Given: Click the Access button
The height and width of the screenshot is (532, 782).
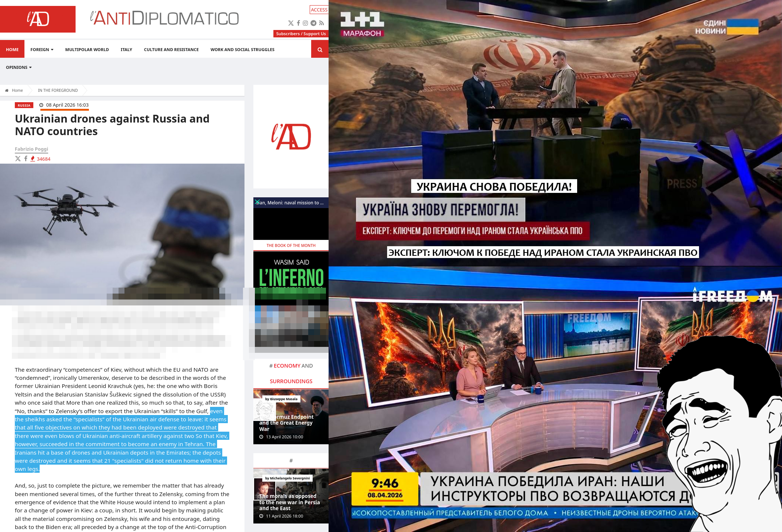Looking at the screenshot, I should pos(319,10).
